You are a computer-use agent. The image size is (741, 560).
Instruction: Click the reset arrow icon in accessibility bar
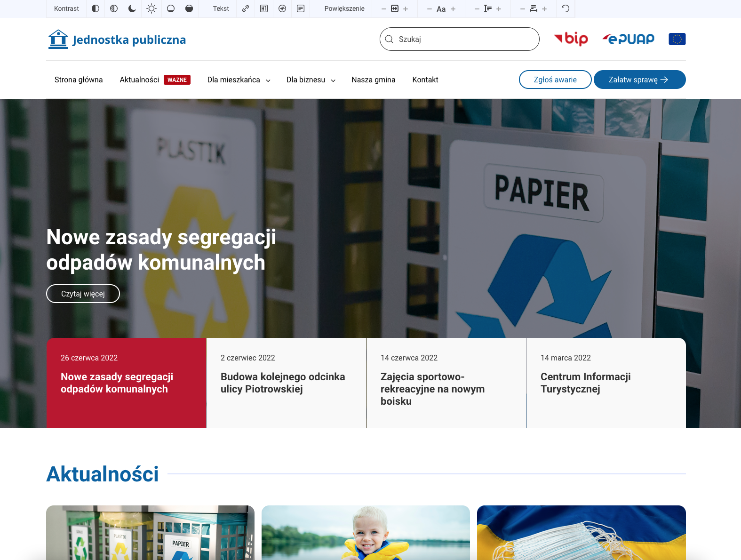click(566, 8)
